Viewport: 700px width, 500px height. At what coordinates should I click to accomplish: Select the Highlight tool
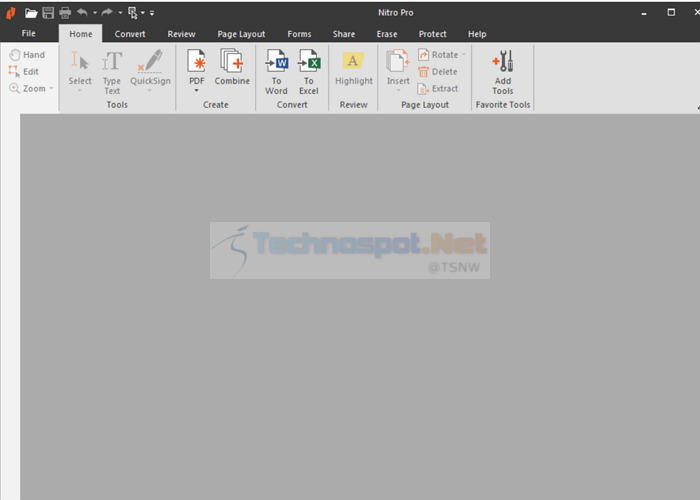coord(354,68)
